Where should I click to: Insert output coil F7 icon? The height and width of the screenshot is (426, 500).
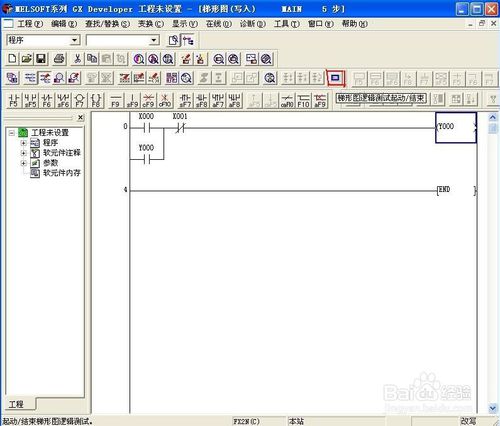click(79, 100)
